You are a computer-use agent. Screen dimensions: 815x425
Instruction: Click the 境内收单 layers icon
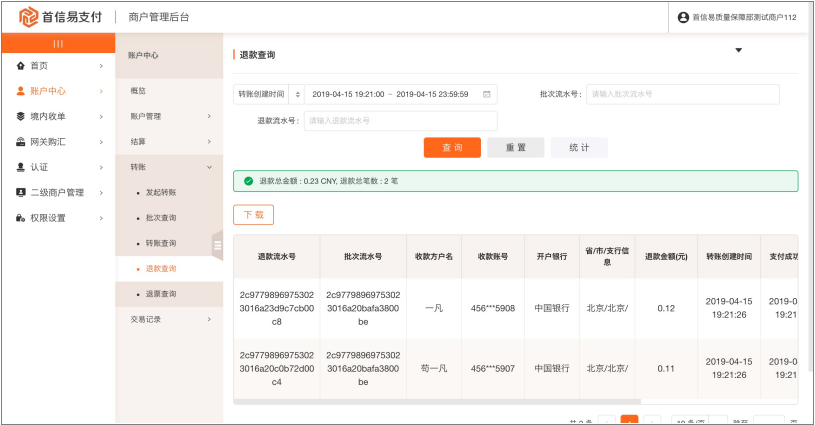tap(20, 116)
